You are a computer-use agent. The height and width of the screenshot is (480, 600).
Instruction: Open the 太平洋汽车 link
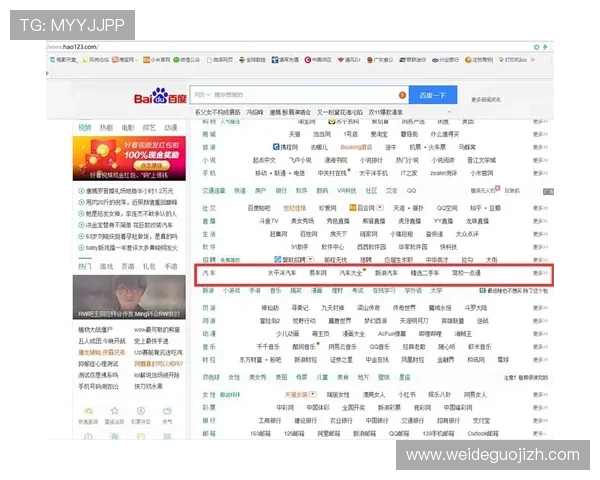(282, 273)
